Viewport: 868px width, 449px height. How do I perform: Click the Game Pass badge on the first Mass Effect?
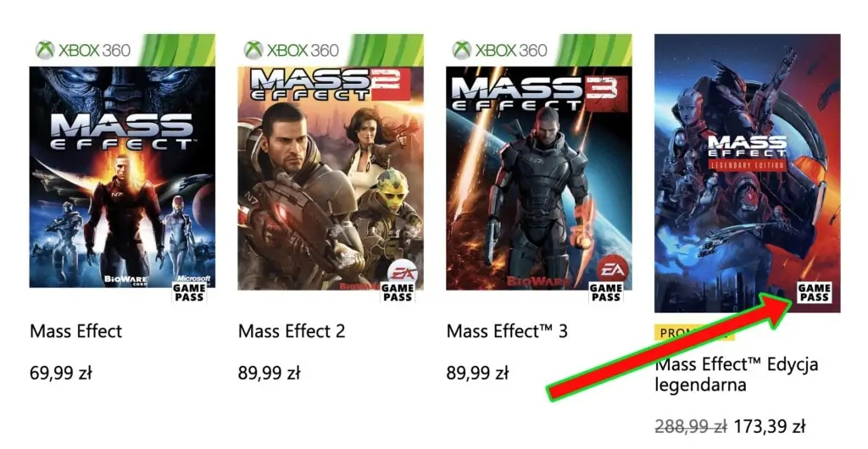(x=188, y=292)
